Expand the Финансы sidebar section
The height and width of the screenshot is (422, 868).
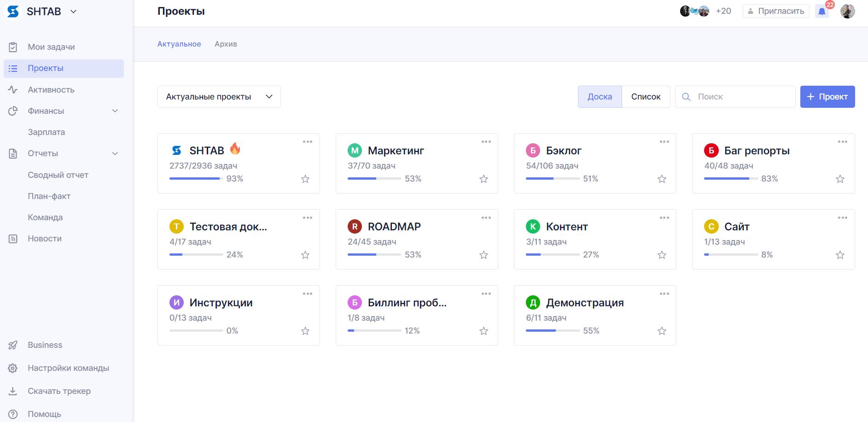point(115,111)
